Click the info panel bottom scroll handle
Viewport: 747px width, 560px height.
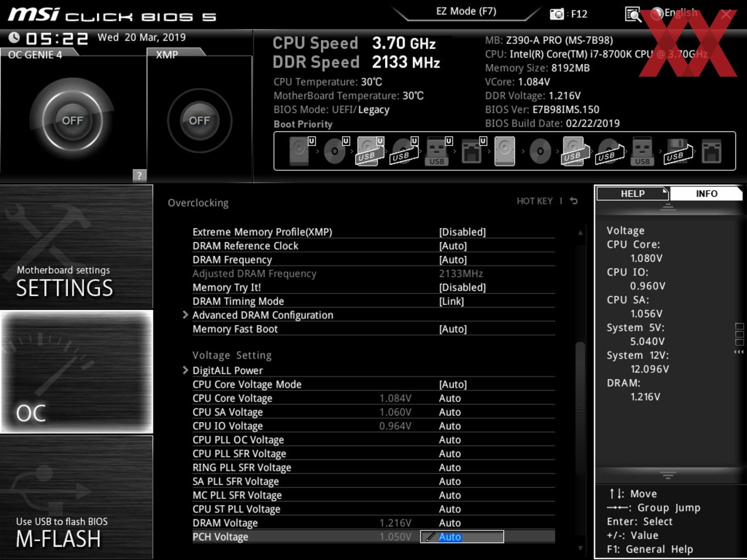point(668,475)
